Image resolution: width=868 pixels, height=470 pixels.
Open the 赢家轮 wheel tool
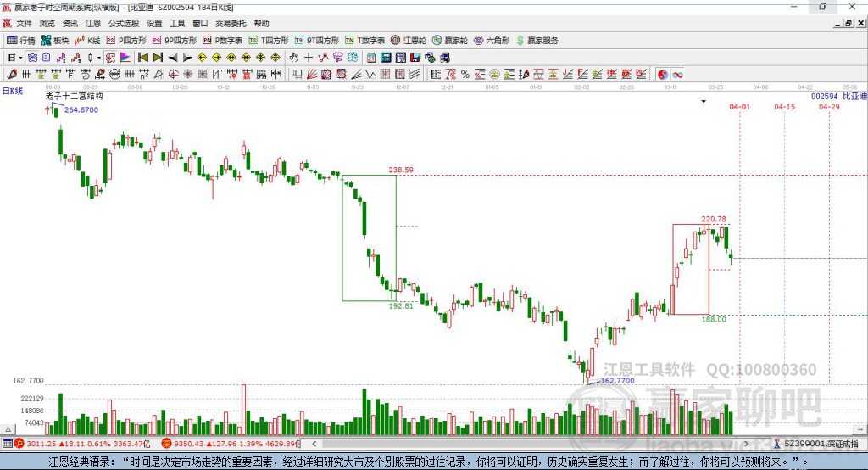450,41
